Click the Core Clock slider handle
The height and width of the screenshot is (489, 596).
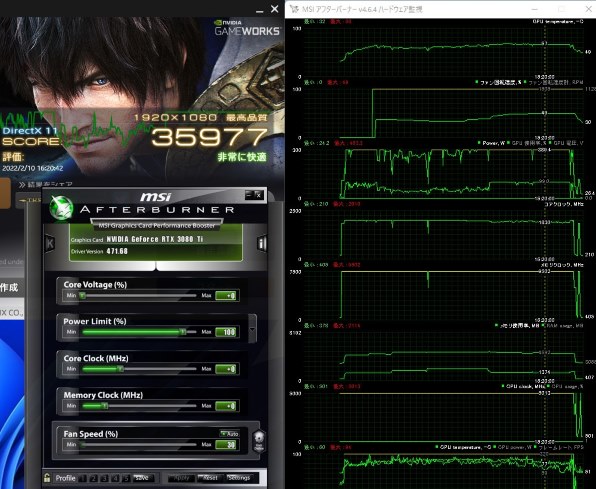pos(120,369)
